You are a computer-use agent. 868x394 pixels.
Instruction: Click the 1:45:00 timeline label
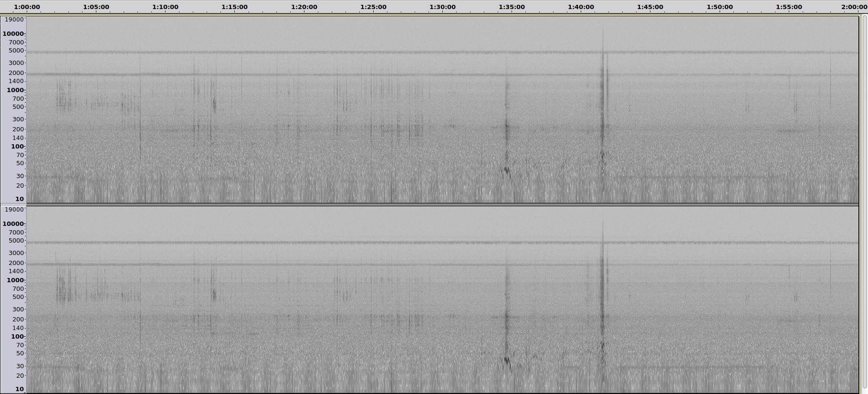(650, 7)
